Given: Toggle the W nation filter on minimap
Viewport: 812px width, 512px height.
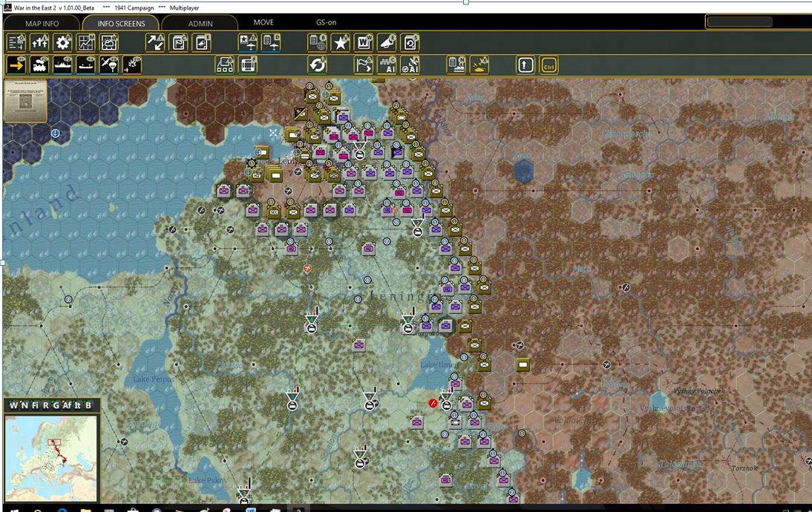Looking at the screenshot, I should (x=13, y=405).
